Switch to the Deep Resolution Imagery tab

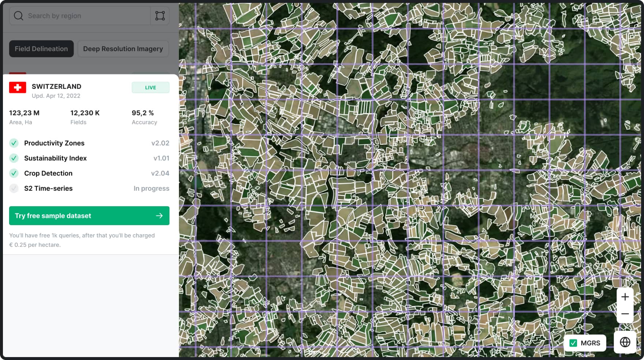(x=123, y=49)
